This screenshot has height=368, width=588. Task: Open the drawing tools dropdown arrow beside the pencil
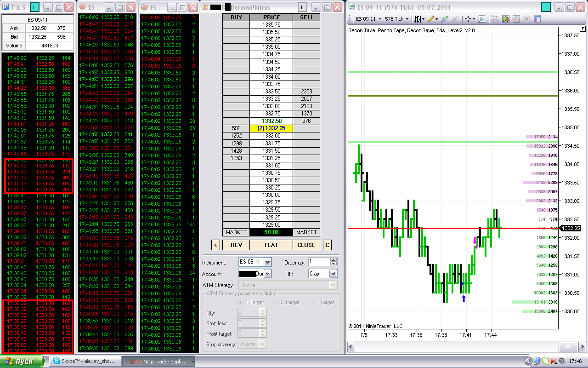(x=436, y=19)
